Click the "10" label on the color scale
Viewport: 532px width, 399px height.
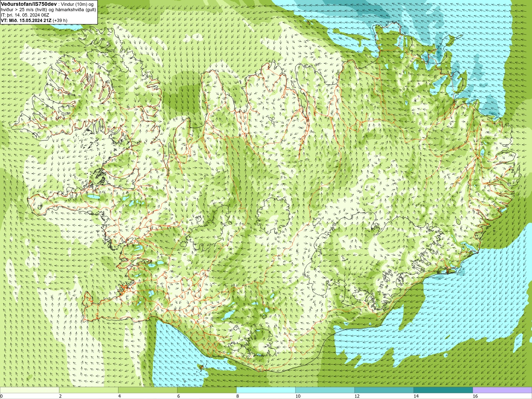tap(298, 396)
